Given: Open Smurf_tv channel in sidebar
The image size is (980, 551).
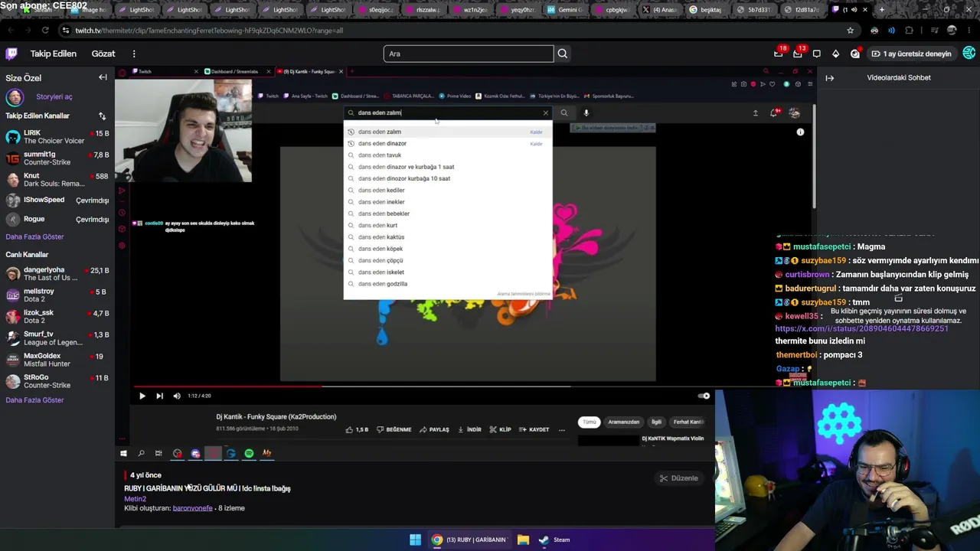Looking at the screenshot, I should pos(57,338).
